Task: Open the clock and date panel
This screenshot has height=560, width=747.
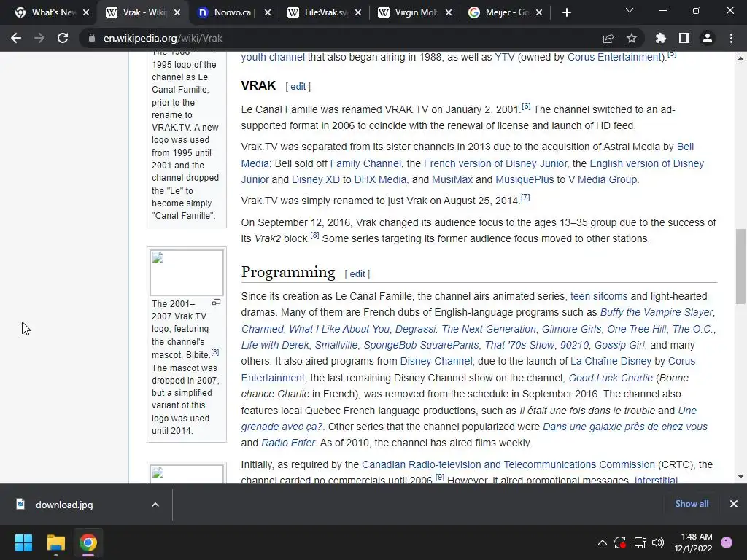Action: 693,542
